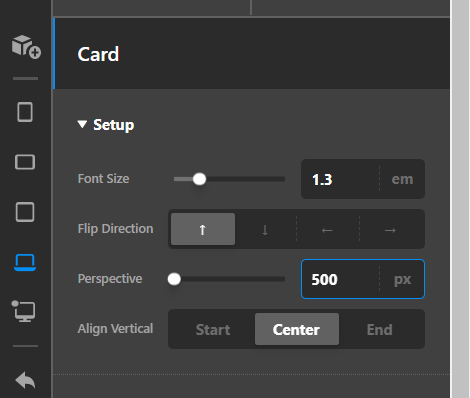Screen dimensions: 470x398
Task: Set Flip Direction to left arrow
Action: point(327,229)
